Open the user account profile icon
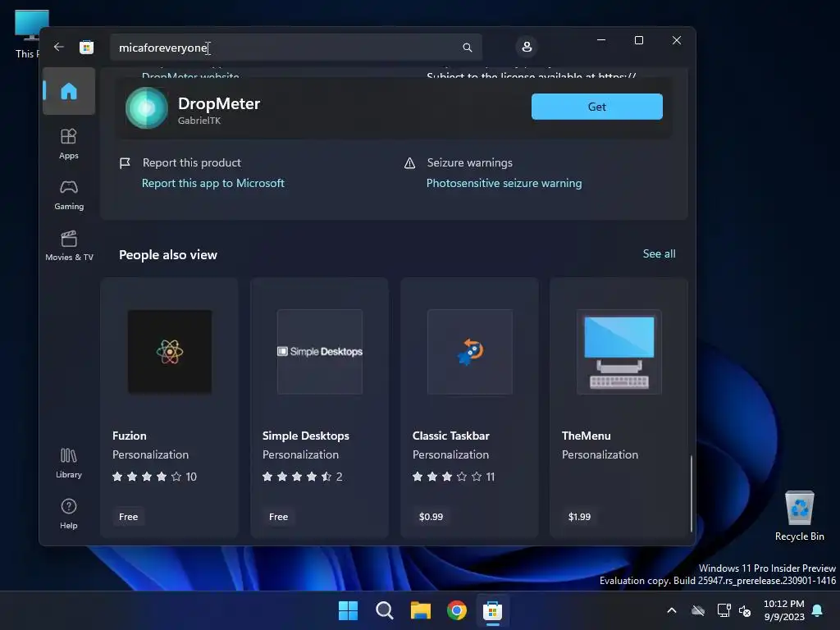The image size is (840, 630). tap(527, 47)
